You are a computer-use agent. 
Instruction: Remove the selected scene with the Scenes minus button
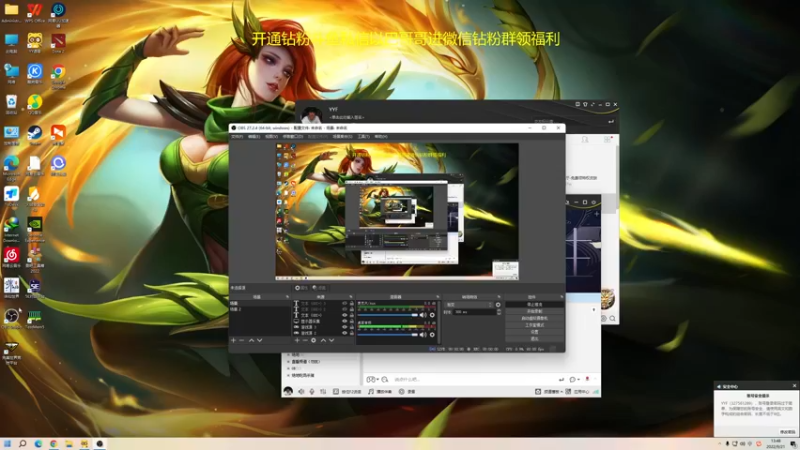(x=242, y=340)
